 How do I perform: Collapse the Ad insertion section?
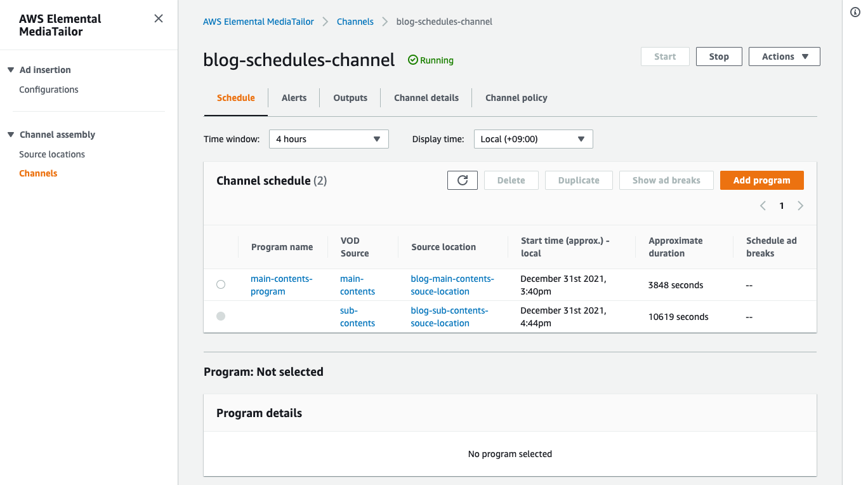pyautogui.click(x=11, y=70)
